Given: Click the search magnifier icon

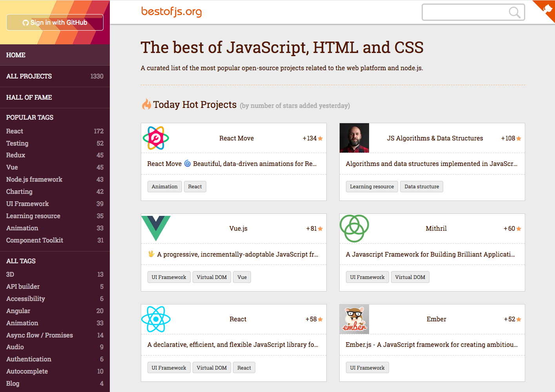Looking at the screenshot, I should tap(514, 13).
